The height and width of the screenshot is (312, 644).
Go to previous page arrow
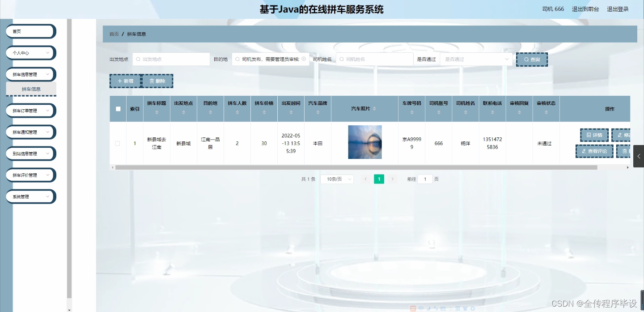pos(365,179)
